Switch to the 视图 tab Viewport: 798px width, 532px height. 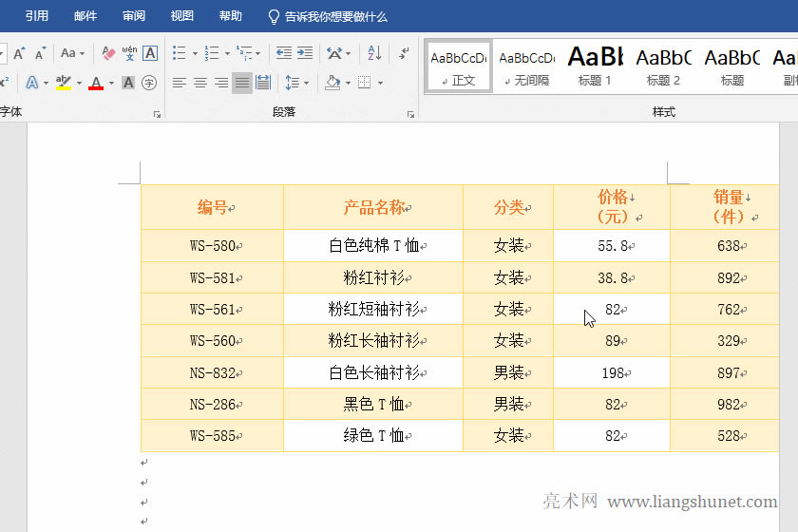click(181, 16)
